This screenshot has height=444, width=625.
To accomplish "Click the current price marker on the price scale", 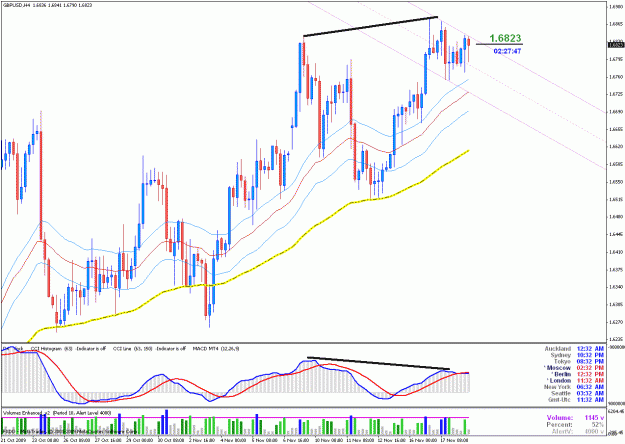I will point(614,45).
